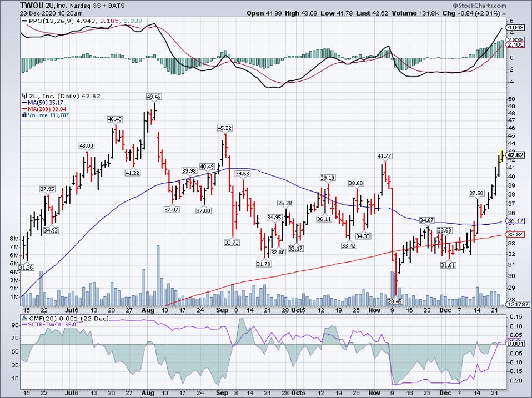Click the date '23-Dec-2020 10:20am'
The image size is (532, 398).
click(51, 13)
